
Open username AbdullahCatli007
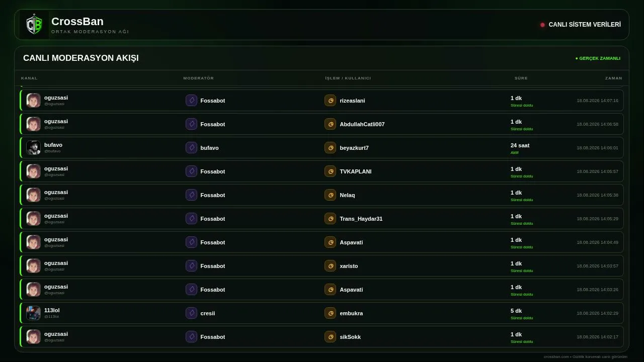[362, 124]
